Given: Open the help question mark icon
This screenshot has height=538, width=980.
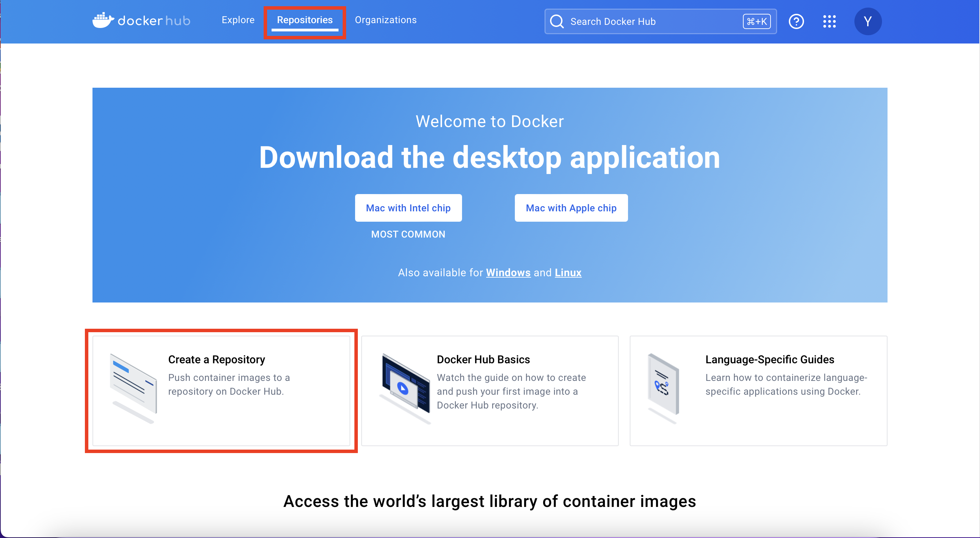Looking at the screenshot, I should pos(796,21).
